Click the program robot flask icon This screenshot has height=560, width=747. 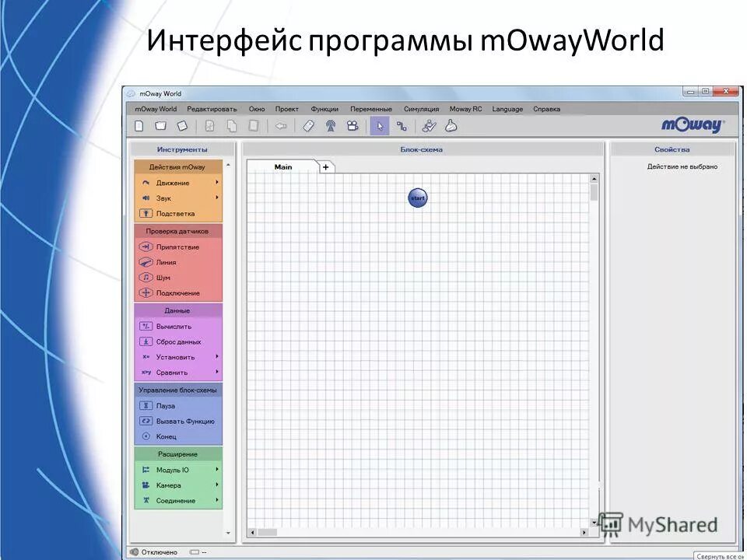[451, 126]
